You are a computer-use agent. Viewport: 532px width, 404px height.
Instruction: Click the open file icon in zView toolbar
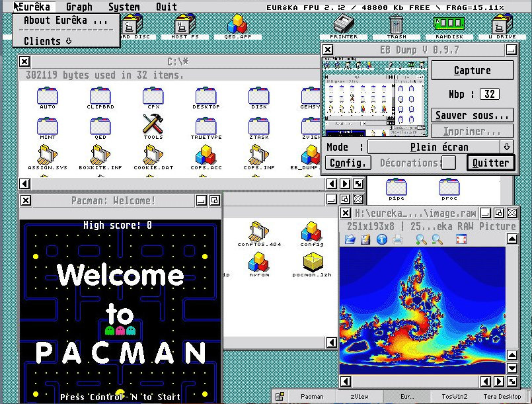point(350,239)
